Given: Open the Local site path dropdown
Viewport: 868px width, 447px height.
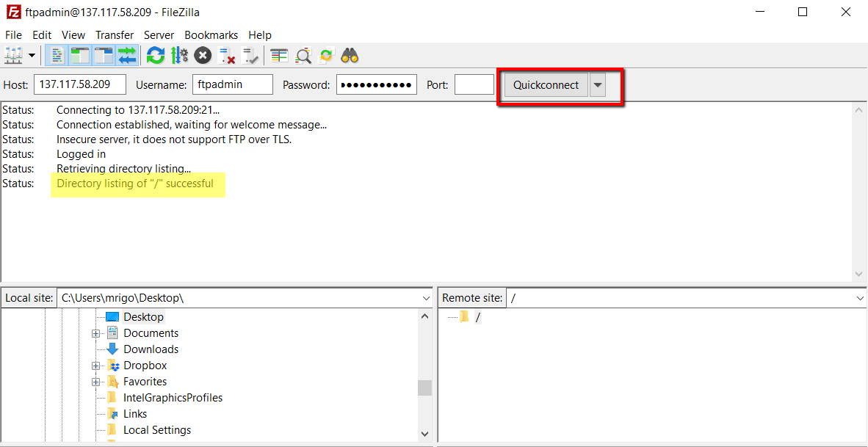Looking at the screenshot, I should 426,298.
